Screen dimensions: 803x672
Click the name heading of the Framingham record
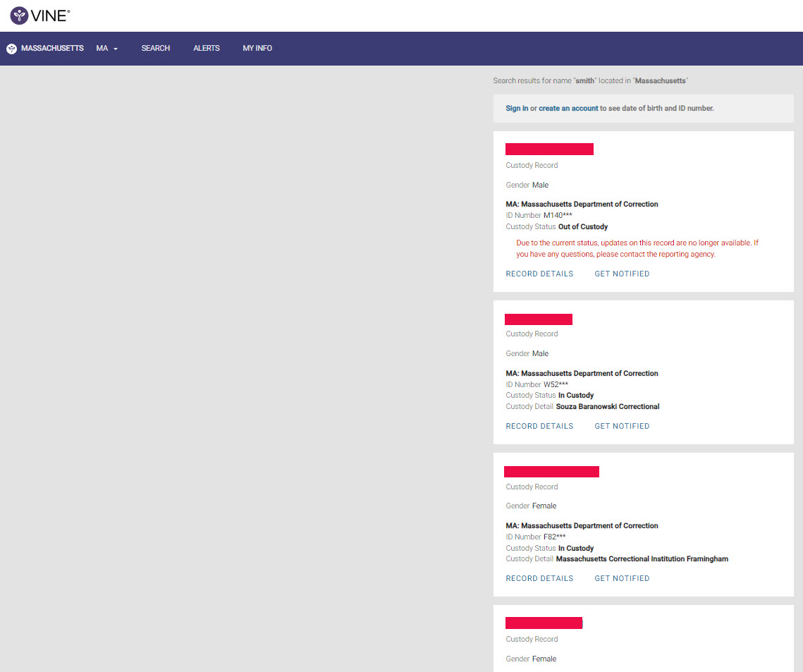551,472
